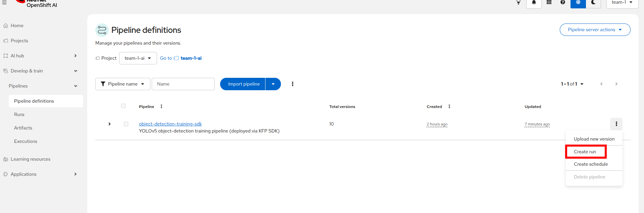Viewport: 644px width, 213px height.
Task: Toggle row kebab actions menu
Action: pyautogui.click(x=616, y=124)
